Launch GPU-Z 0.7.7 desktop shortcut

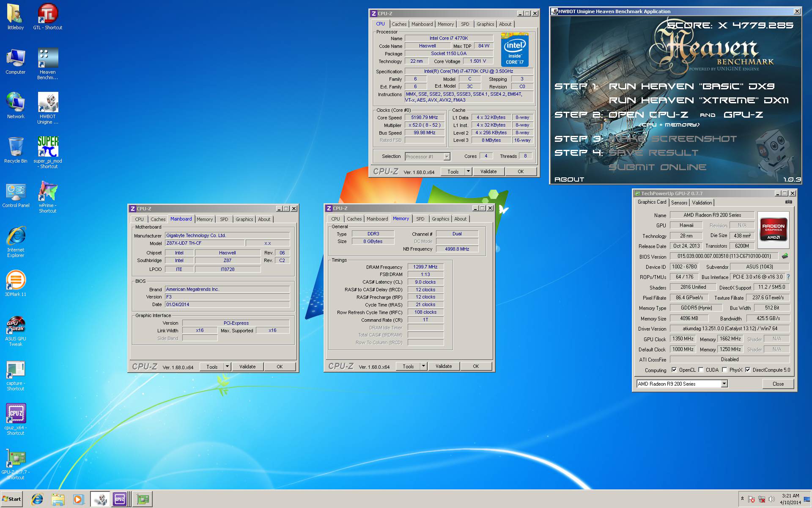point(16,464)
